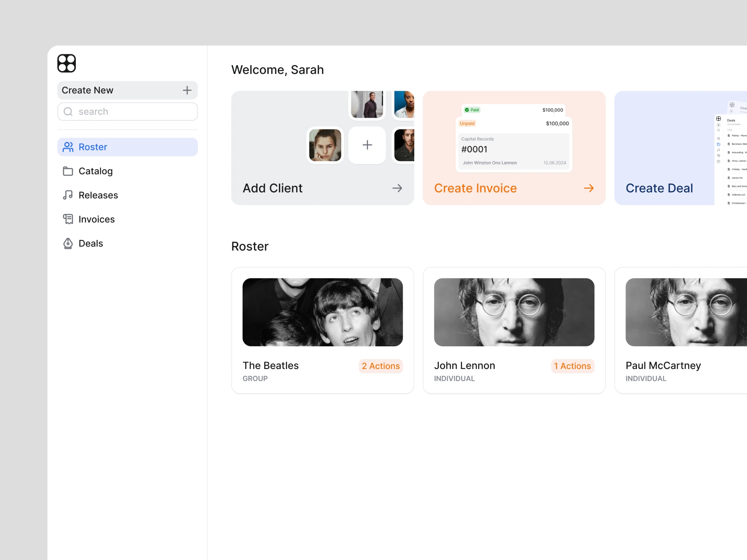Viewport: 747px width, 560px height.
Task: Click the arrow on Add Client card
Action: point(397,188)
